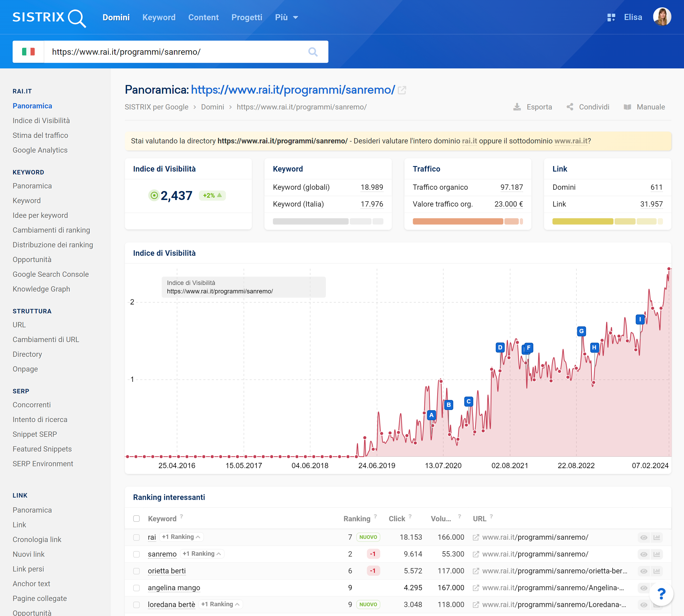
Task: Click the Esporta download icon
Action: point(517,107)
